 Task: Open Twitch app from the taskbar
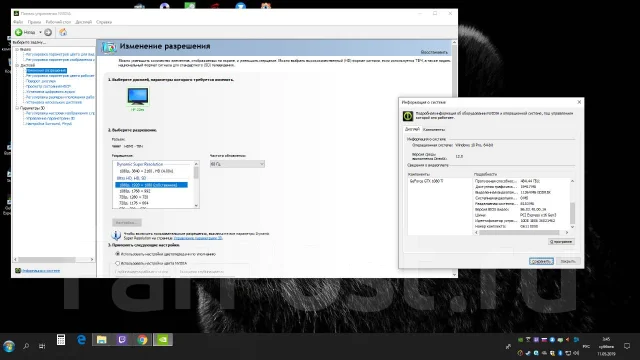click(x=122, y=340)
